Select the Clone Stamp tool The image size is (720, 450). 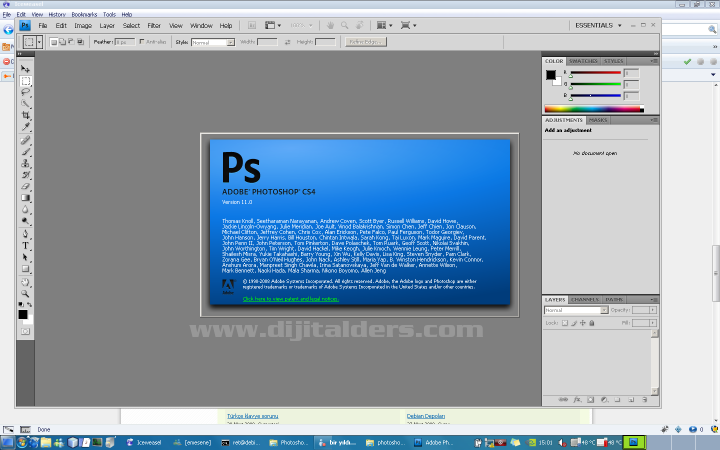tap(25, 163)
